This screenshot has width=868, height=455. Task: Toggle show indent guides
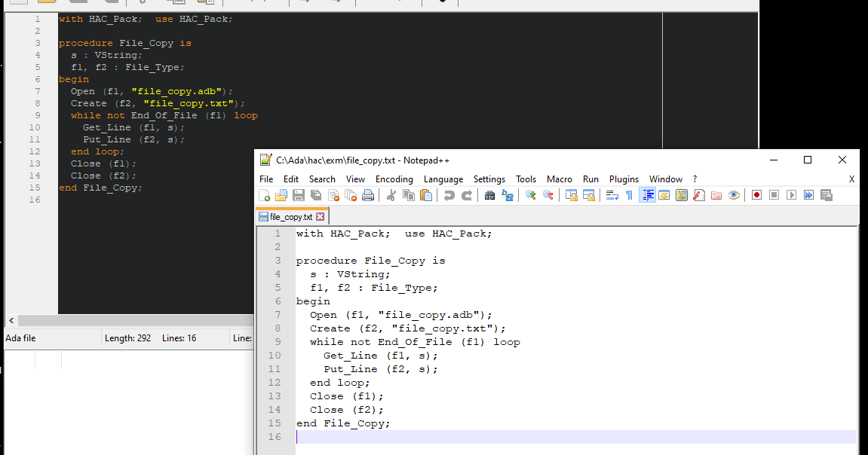pyautogui.click(x=648, y=194)
